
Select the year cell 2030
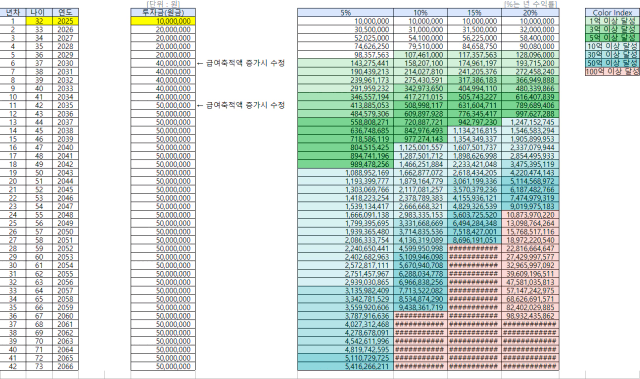[65, 63]
